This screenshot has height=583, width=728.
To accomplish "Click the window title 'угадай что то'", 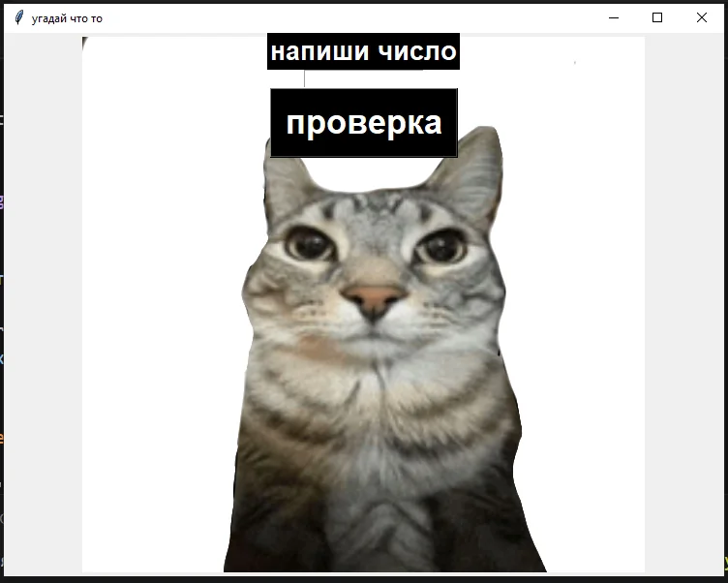I will pos(67,18).
